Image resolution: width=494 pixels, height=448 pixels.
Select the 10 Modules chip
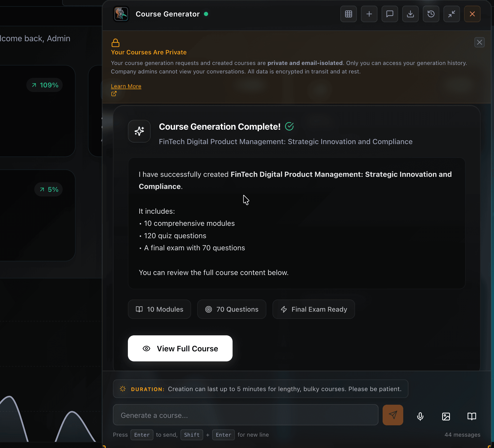159,309
